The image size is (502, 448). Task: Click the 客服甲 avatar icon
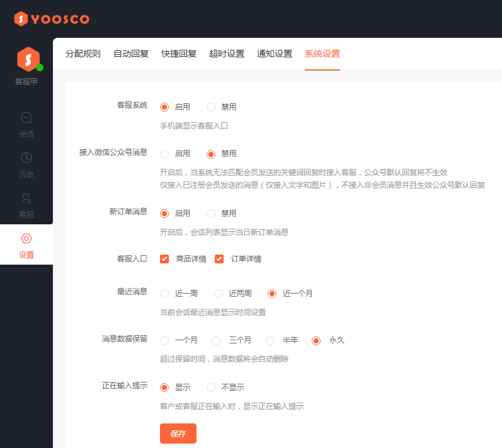click(x=28, y=59)
